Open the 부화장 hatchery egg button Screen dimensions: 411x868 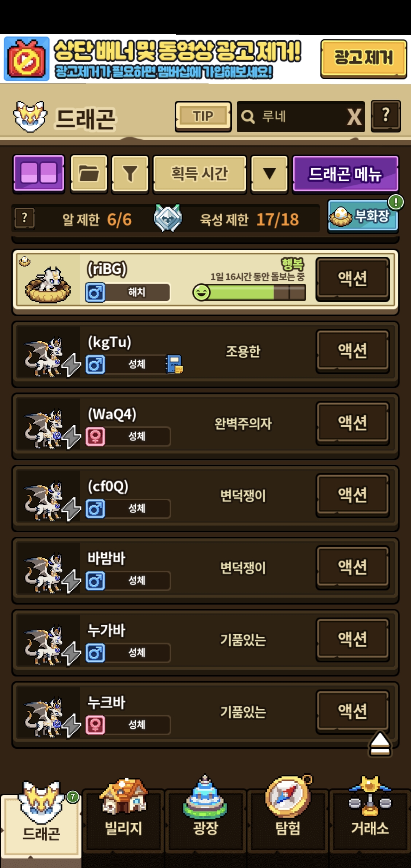click(x=363, y=216)
